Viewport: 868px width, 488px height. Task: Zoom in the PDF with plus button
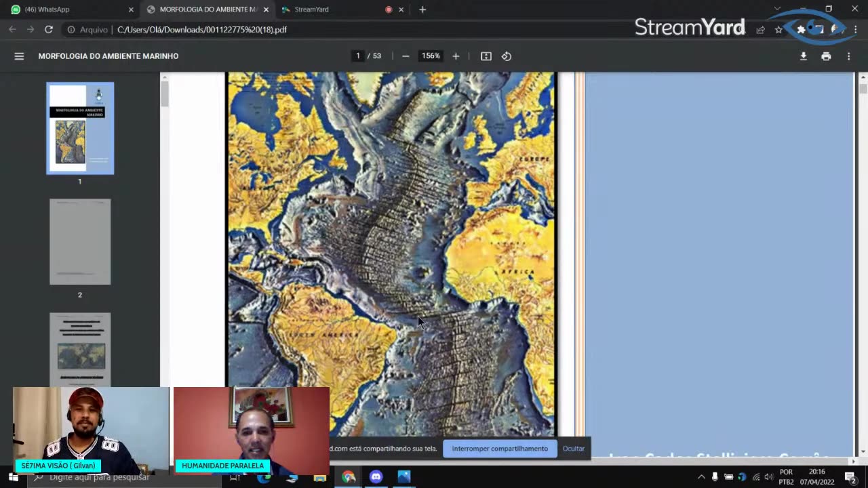[456, 56]
